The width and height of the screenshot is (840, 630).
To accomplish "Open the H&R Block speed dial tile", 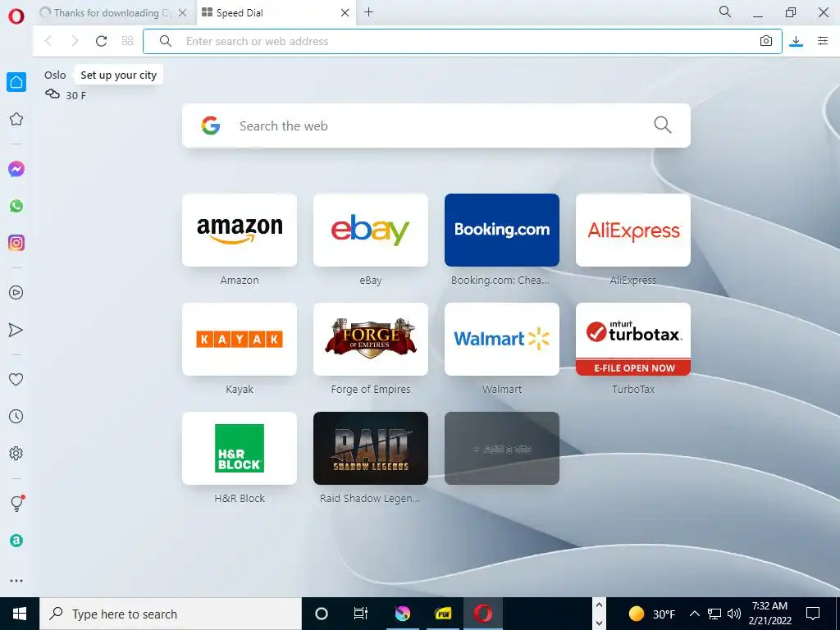I will point(240,449).
